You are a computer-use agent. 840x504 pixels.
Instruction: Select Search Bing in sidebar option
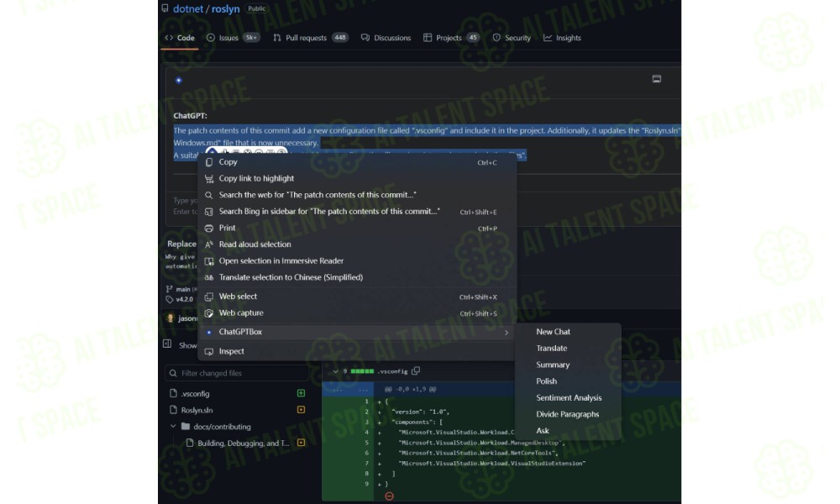point(357,212)
